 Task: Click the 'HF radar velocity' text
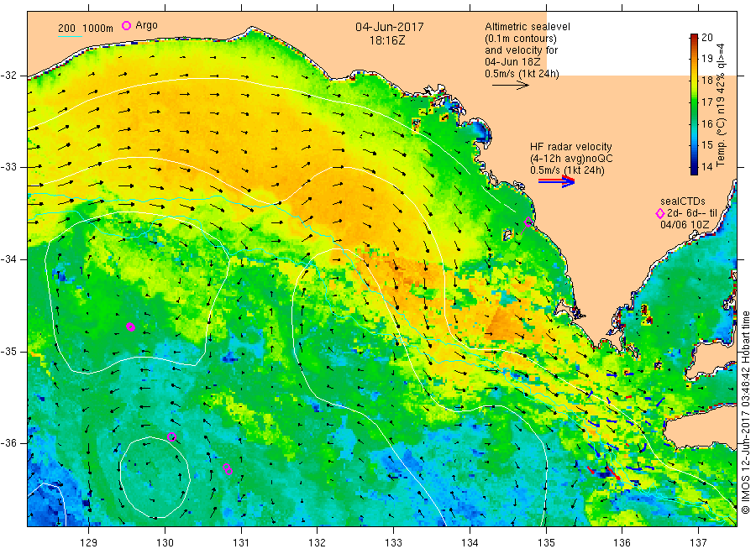click(x=571, y=146)
